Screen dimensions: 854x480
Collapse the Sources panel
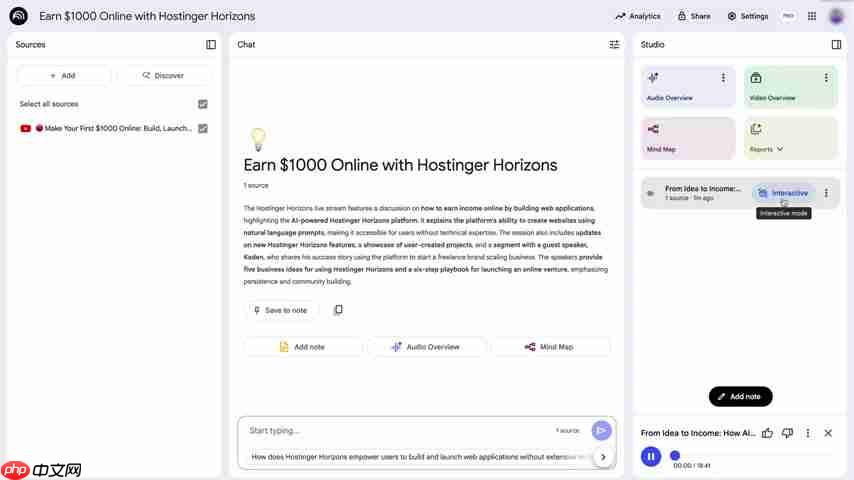coord(211,45)
